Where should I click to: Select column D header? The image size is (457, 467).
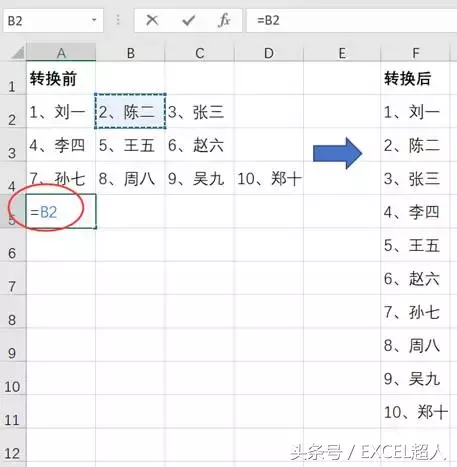(269, 53)
